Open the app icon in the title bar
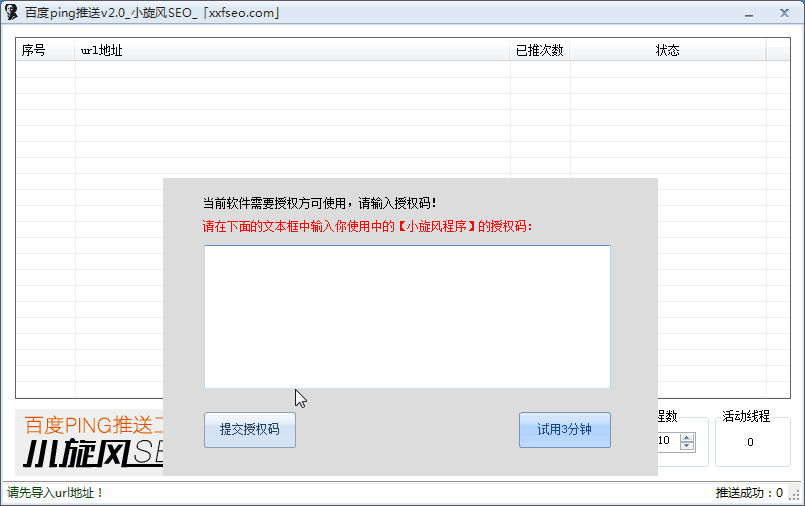805x506 pixels. point(11,12)
